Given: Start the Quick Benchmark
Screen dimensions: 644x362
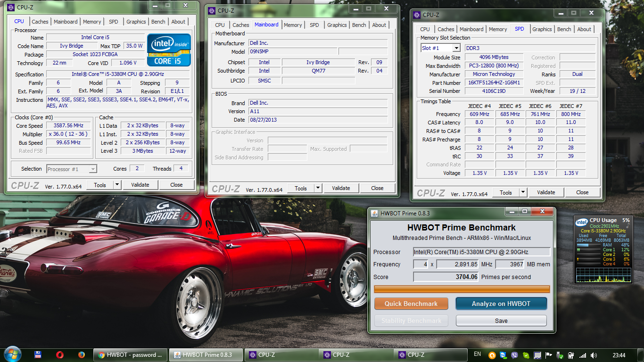Looking at the screenshot, I should [411, 304].
